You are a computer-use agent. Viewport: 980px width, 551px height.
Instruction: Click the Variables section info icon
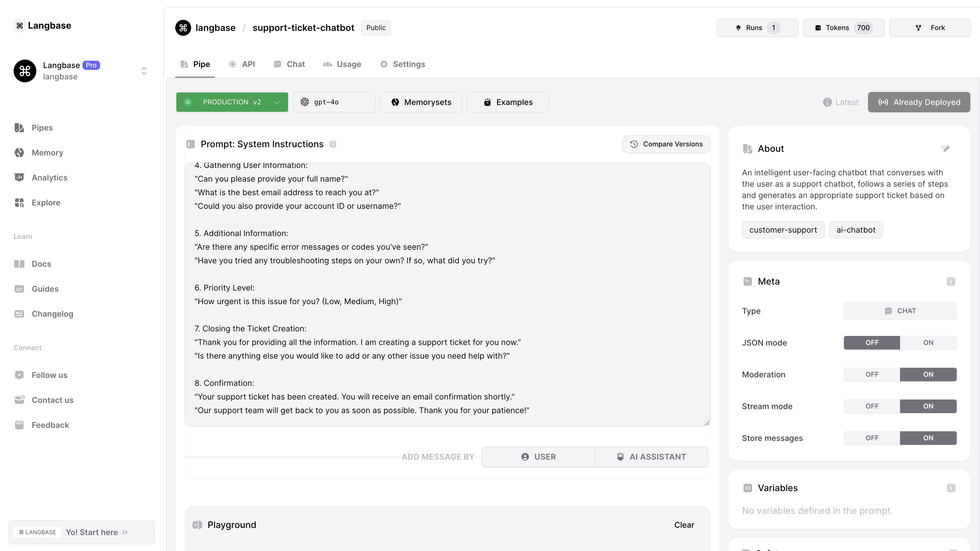point(951,488)
